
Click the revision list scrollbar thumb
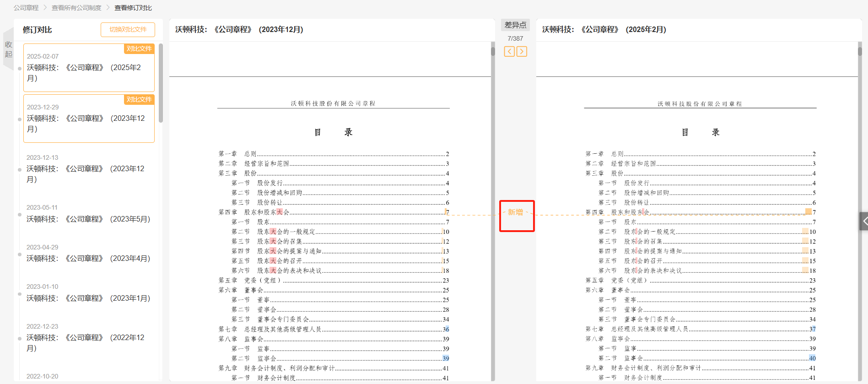[x=161, y=83]
